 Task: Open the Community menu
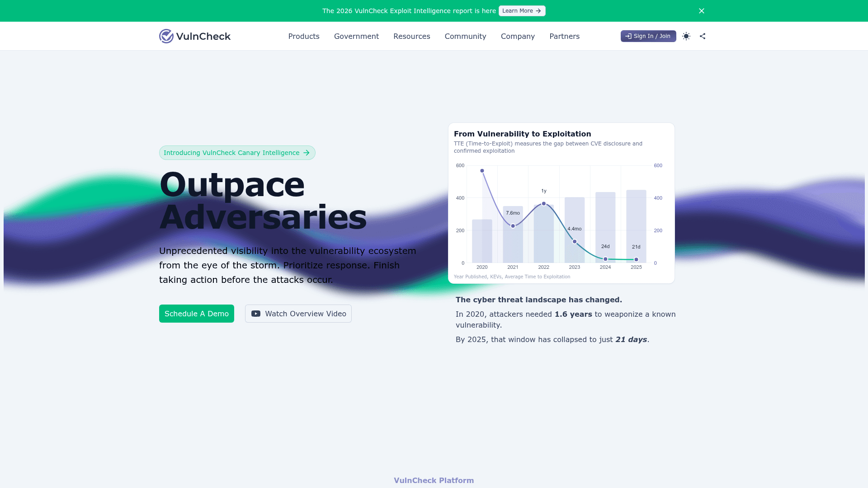click(465, 36)
